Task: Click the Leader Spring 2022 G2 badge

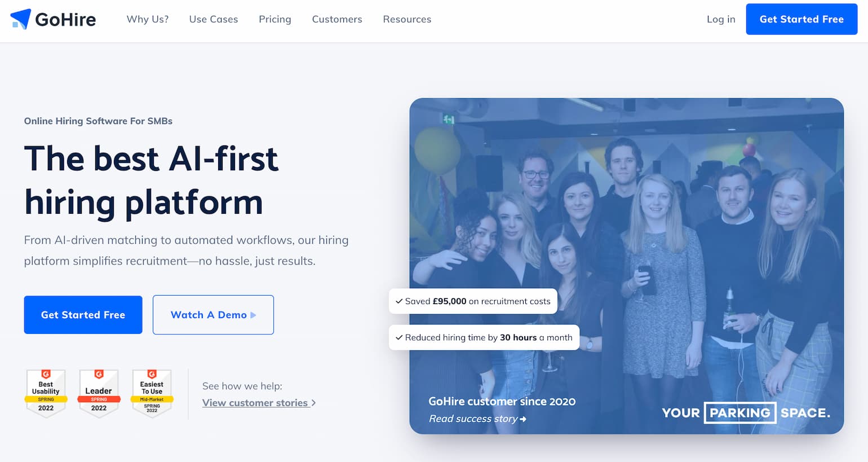Action: (99, 393)
